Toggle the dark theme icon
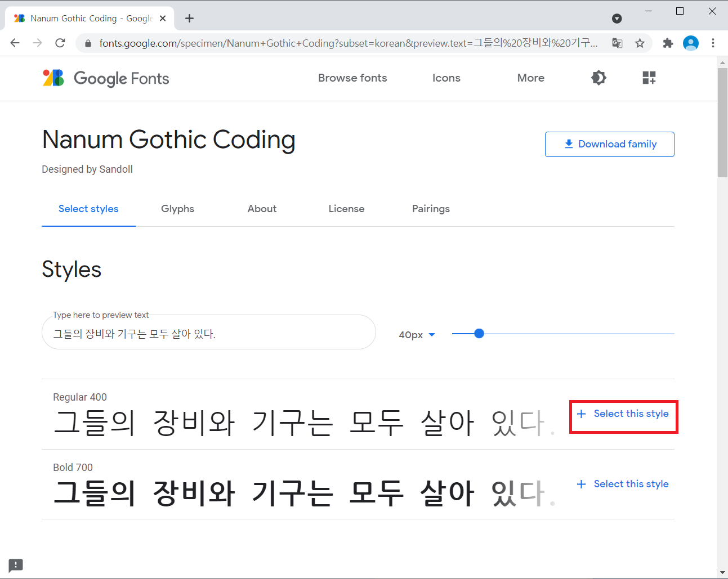Image resolution: width=728 pixels, height=579 pixels. click(x=599, y=78)
